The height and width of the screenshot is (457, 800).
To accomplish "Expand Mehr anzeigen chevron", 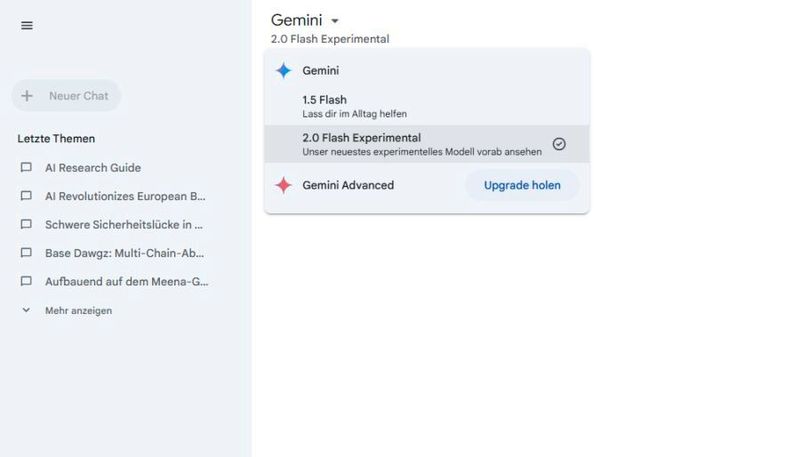I will 27,311.
